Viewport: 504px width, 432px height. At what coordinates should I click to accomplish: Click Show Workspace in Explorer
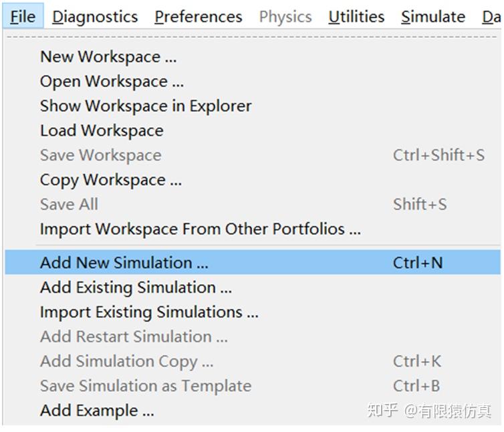coord(146,106)
